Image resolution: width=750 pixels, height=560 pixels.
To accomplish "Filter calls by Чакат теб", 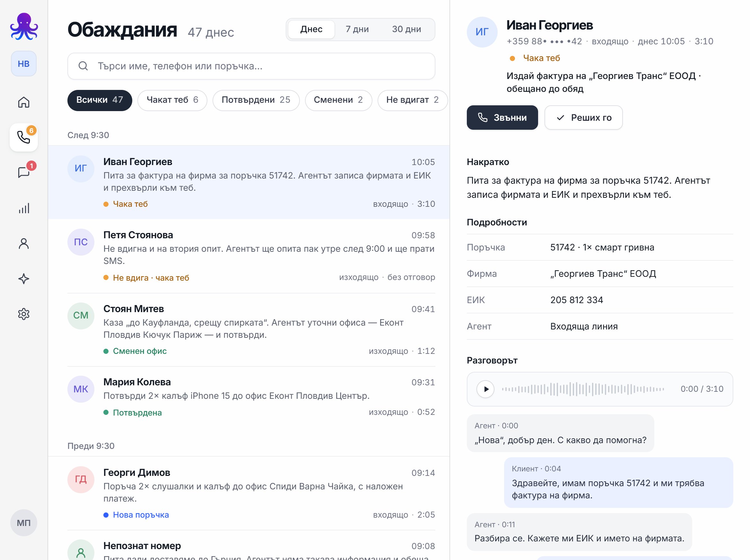I will point(172,100).
